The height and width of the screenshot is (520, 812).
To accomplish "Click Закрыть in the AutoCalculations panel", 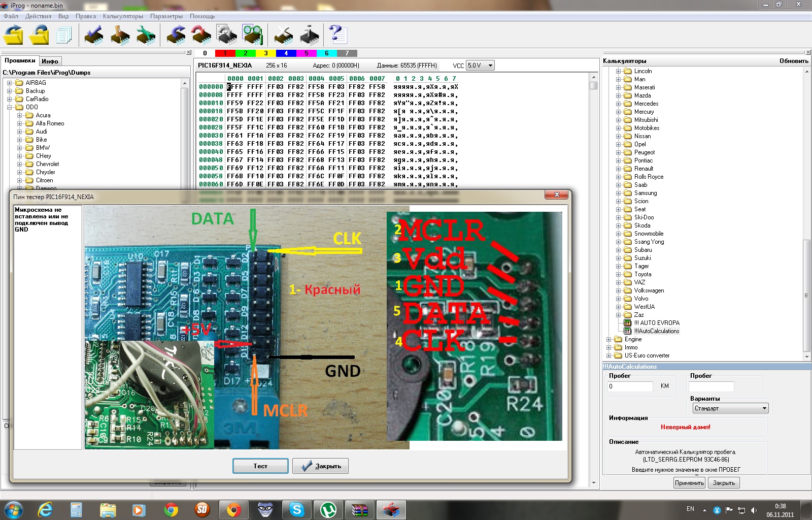I will pyautogui.click(x=724, y=483).
